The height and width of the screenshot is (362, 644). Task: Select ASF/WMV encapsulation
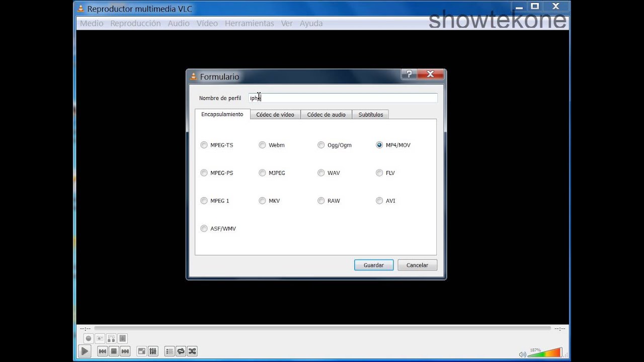coord(218,229)
